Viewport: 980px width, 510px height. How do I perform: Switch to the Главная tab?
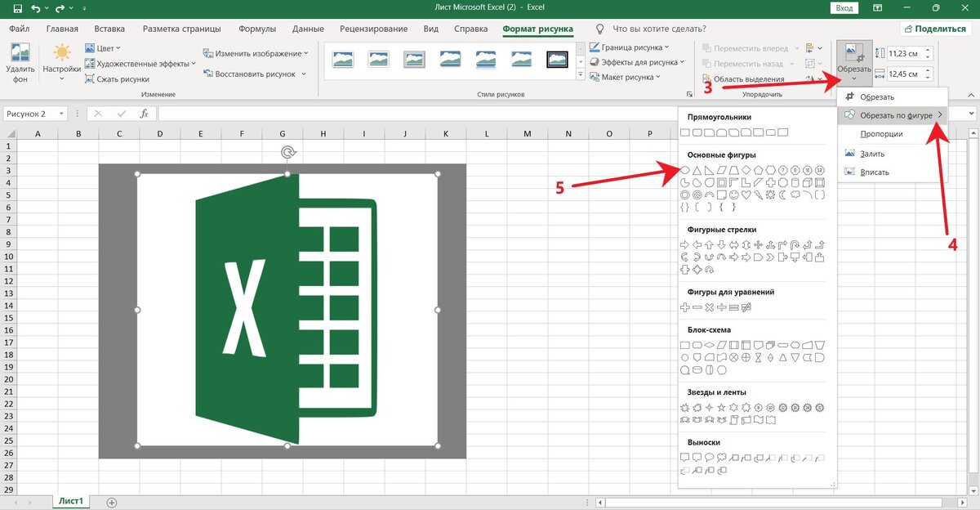click(x=62, y=29)
